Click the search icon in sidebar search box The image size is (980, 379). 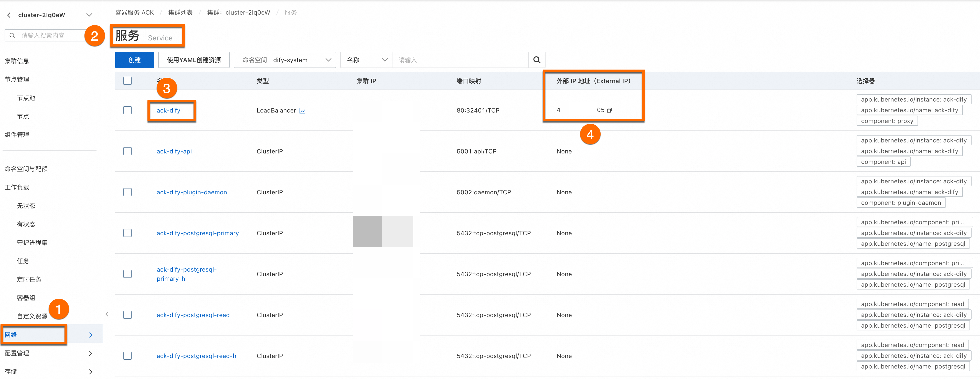tap(13, 35)
